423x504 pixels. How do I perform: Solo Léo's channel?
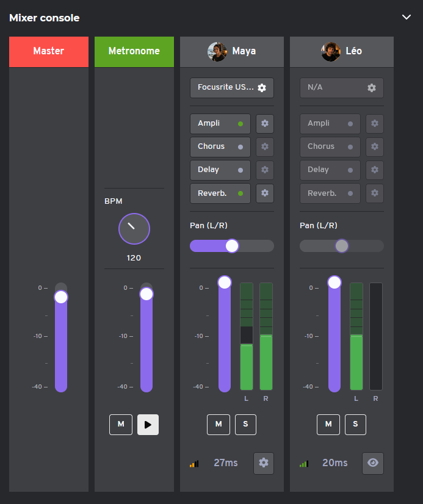(x=355, y=424)
